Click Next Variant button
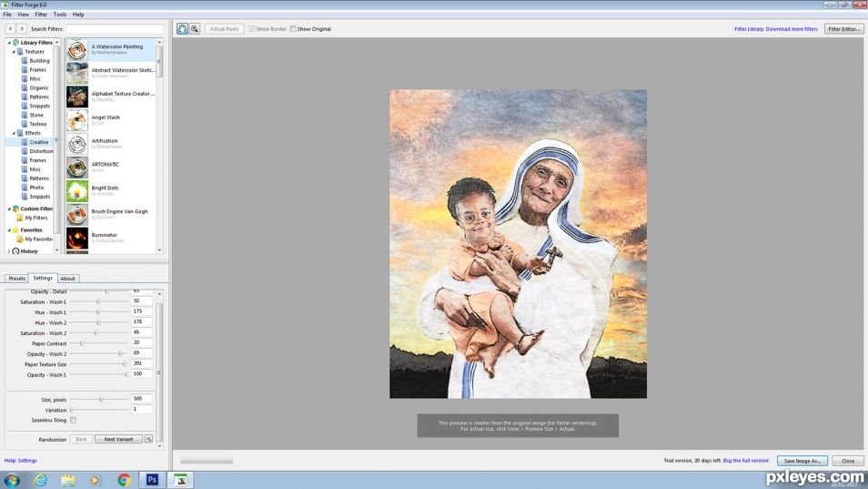The image size is (868, 489). click(118, 439)
